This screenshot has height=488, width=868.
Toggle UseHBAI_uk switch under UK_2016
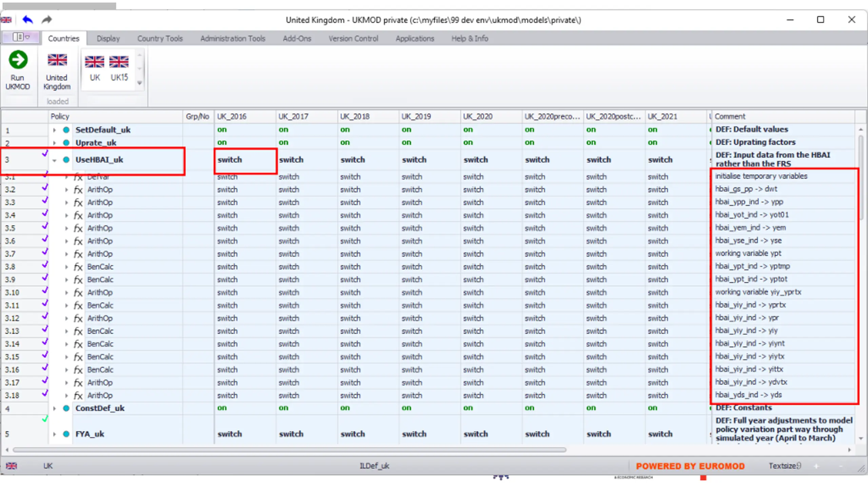[x=230, y=160]
